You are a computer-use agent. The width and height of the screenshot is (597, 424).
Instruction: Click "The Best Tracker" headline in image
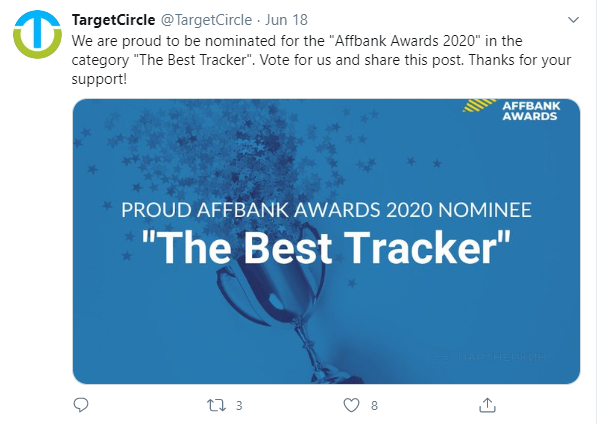[x=326, y=248]
